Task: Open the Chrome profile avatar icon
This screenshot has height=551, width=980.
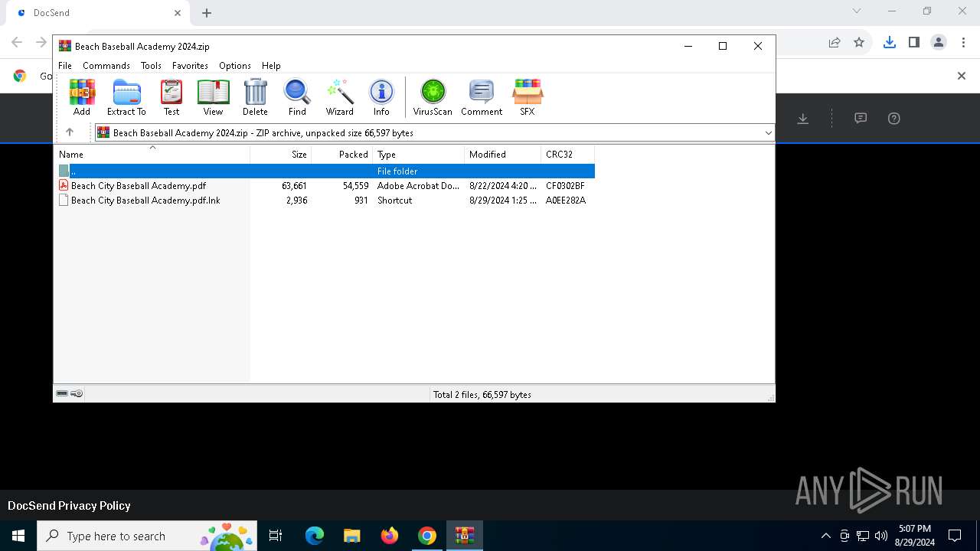Action: [939, 43]
